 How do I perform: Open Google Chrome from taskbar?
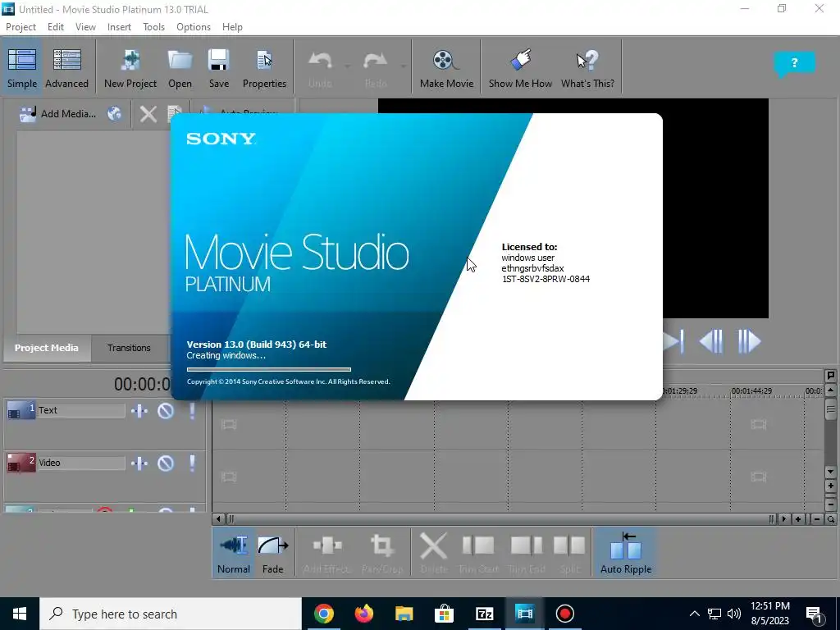coord(323,614)
